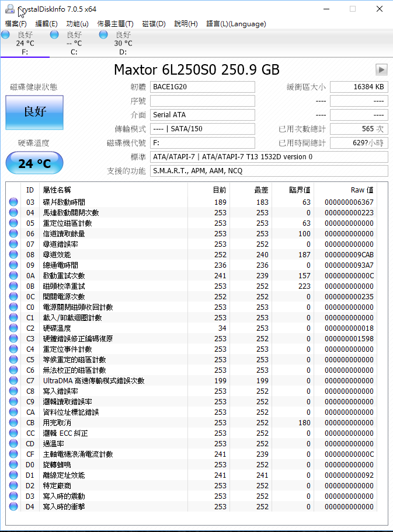Click the 良好 health status button
Viewport: 393px width, 532px height.
[x=34, y=112]
